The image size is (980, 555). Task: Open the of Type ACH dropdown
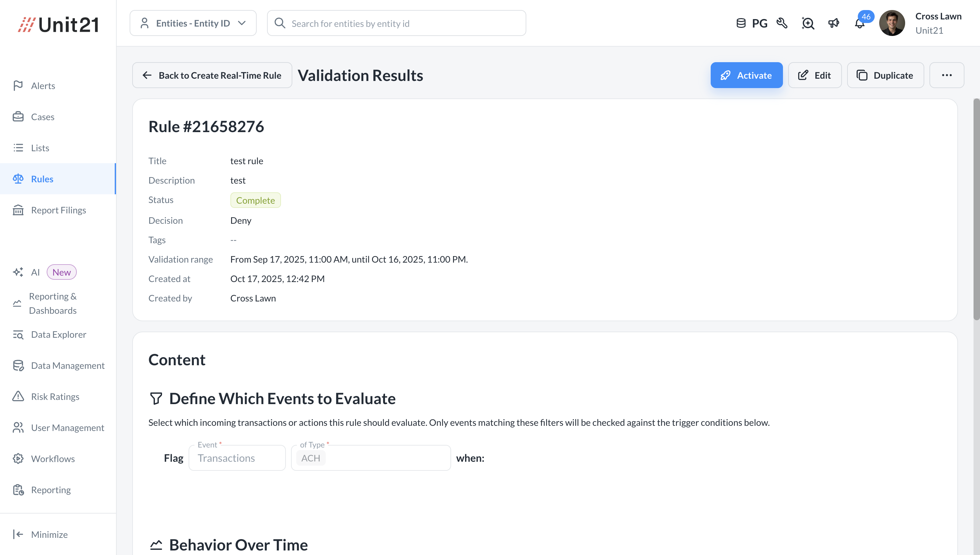(x=370, y=458)
